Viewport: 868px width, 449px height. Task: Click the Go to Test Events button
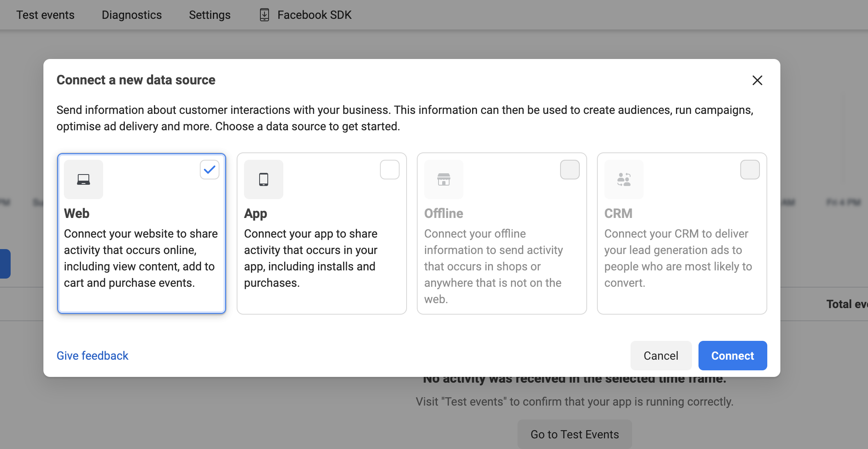[x=574, y=434]
